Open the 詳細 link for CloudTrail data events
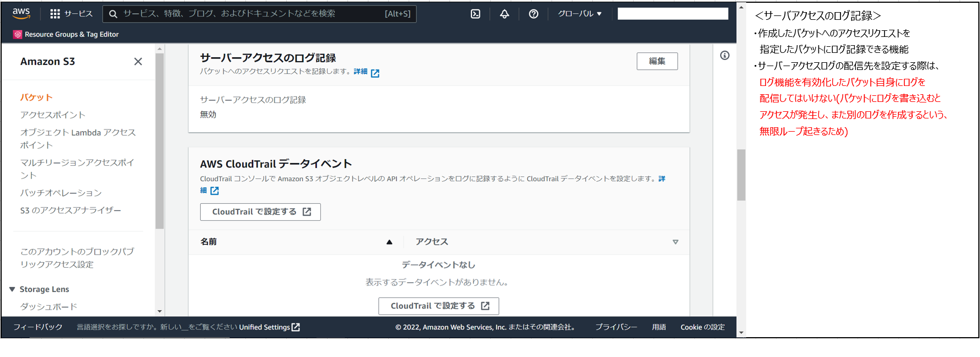Image resolution: width=980 pixels, height=357 pixels. click(662, 179)
